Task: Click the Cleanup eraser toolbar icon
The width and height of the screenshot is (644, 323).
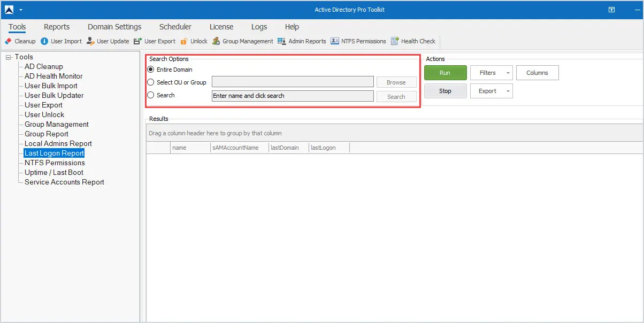Action: tap(8, 41)
